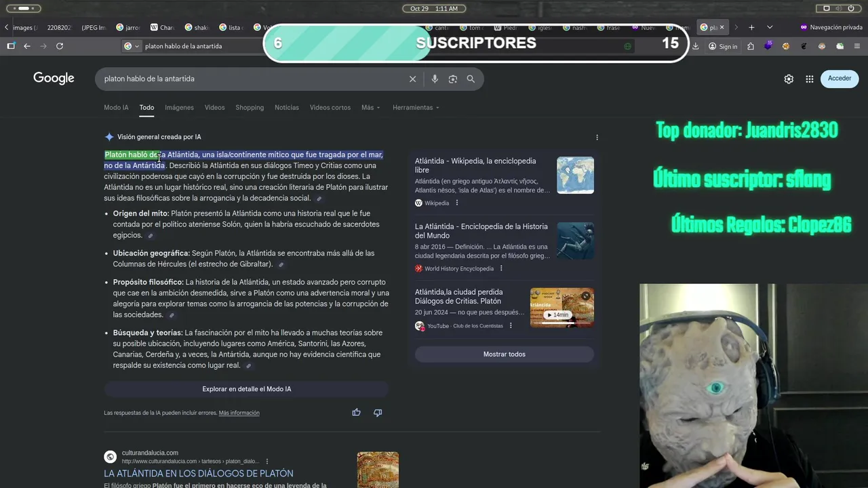Open 'La Atlántida - Enciclopedia de la Historia del Mundo'

[x=481, y=231]
